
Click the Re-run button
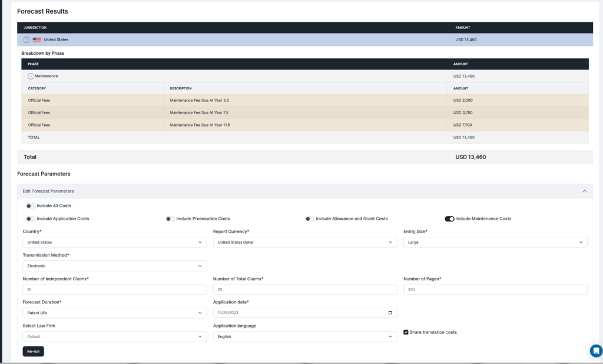34,351
